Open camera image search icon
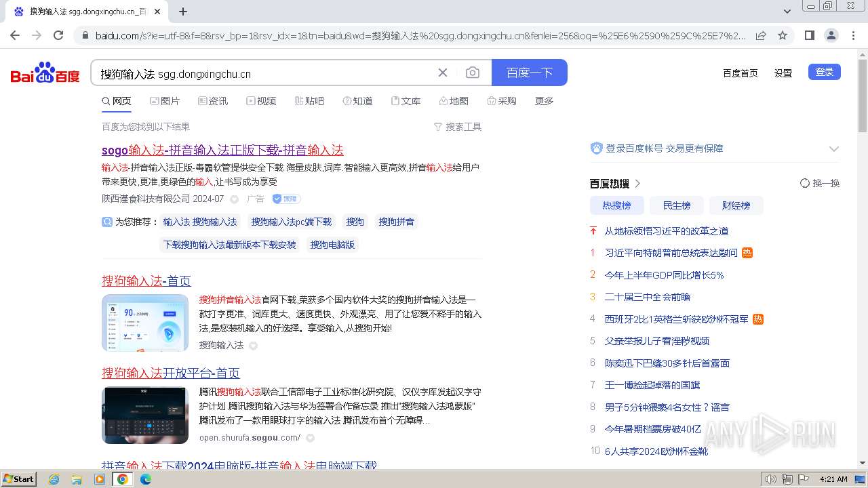Viewport: 868px width, 488px height. coord(473,73)
